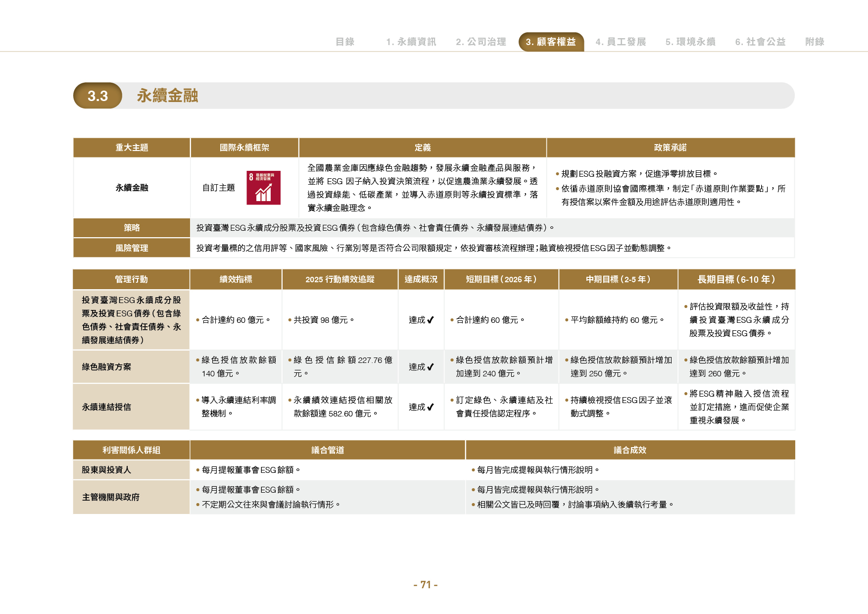
Task: Go to 1. 永續資訊 section tab
Action: [411, 42]
